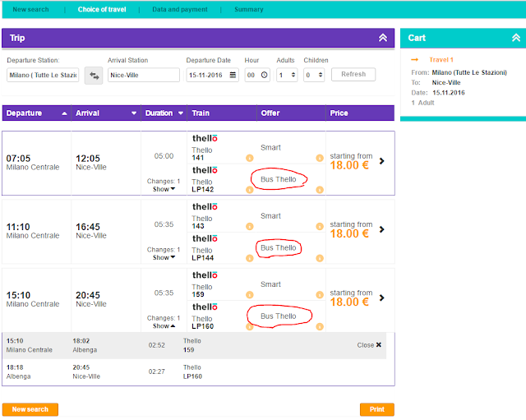Sort results by Departure column
Image resolution: width=526 pixels, height=420 pixels.
coord(36,113)
